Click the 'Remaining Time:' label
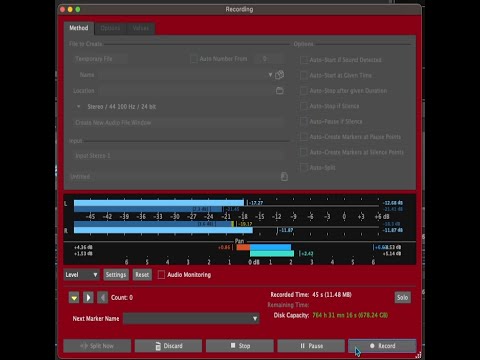Image resolution: width=480 pixels, height=360 pixels. tap(288, 305)
